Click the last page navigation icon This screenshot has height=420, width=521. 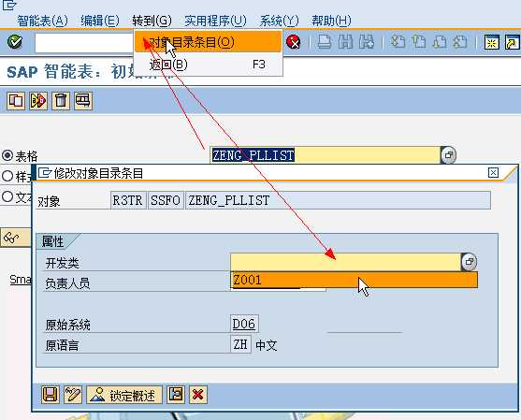click(460, 42)
